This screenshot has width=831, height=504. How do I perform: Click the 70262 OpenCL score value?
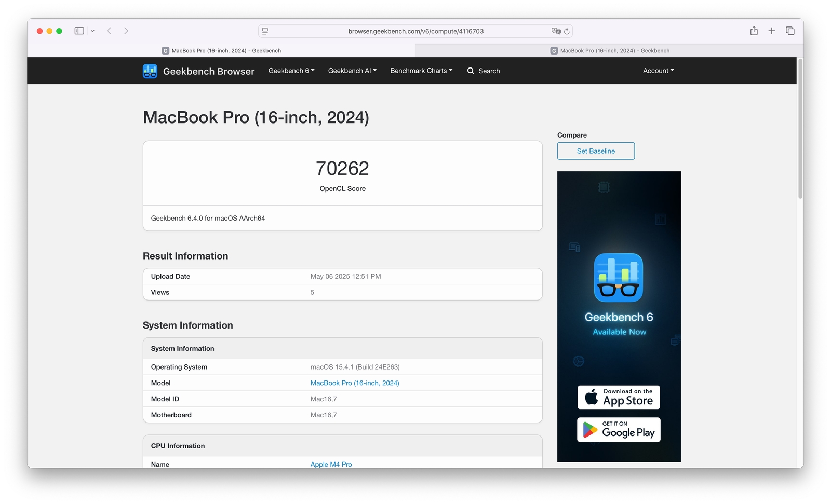click(342, 168)
